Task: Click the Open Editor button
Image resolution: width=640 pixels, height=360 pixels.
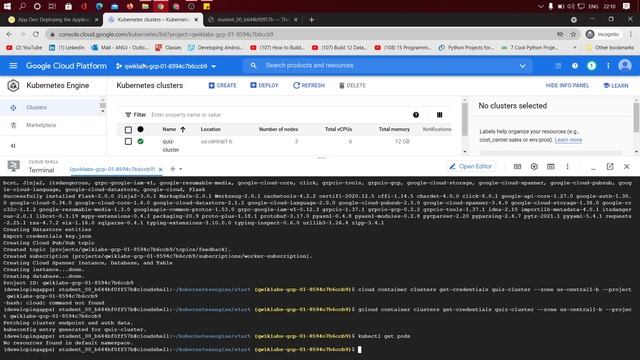Action: (470, 167)
